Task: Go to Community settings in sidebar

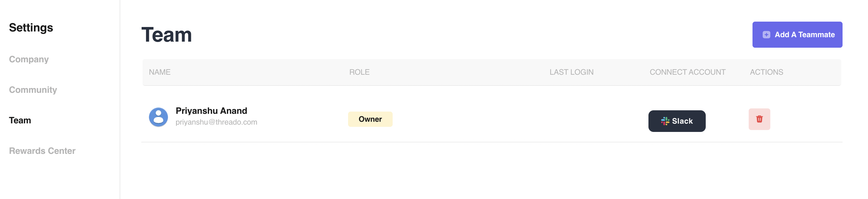Action: pyautogui.click(x=33, y=90)
